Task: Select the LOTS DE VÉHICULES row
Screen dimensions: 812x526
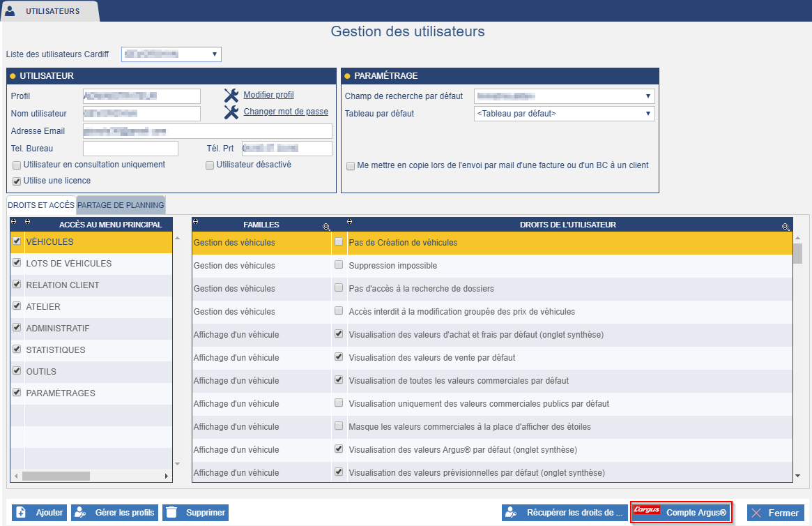Action: point(91,264)
